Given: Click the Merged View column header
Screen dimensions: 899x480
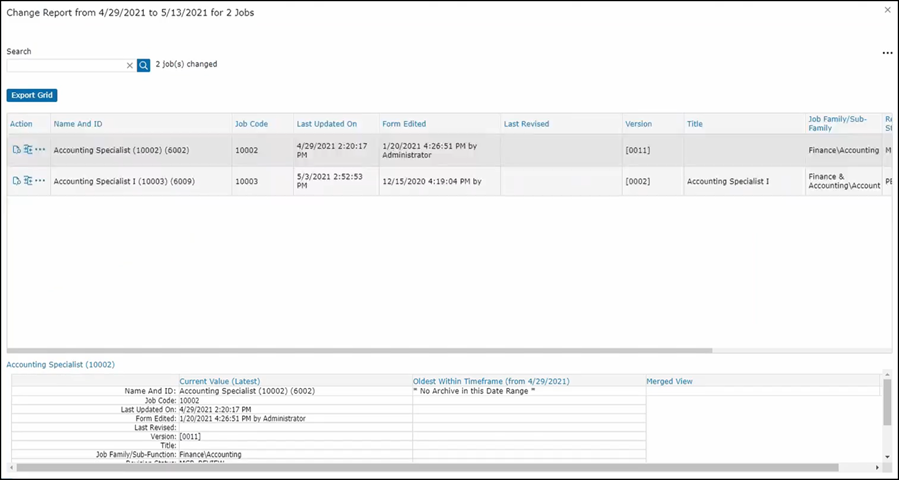Looking at the screenshot, I should coord(669,381).
